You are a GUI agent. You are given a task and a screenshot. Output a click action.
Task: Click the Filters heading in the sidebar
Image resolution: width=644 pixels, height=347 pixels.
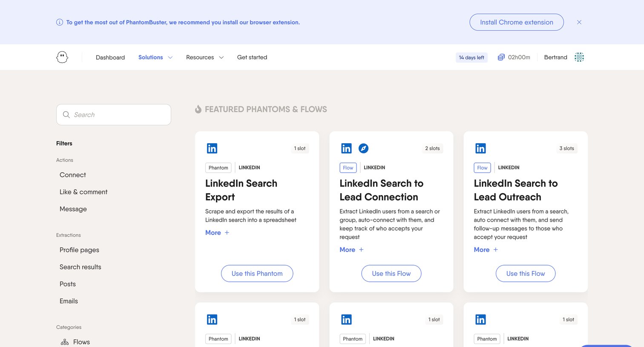pos(64,143)
